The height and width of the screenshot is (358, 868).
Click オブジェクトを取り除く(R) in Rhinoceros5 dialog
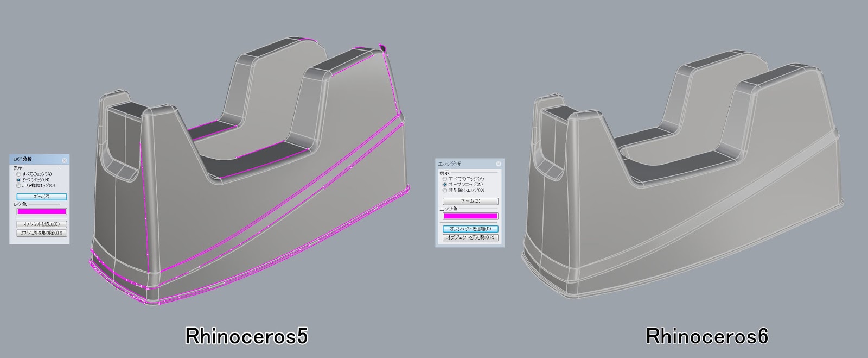point(42,233)
